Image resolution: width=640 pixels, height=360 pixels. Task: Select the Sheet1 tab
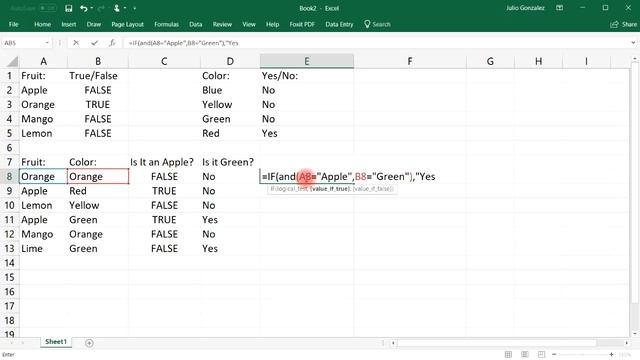coord(56,342)
